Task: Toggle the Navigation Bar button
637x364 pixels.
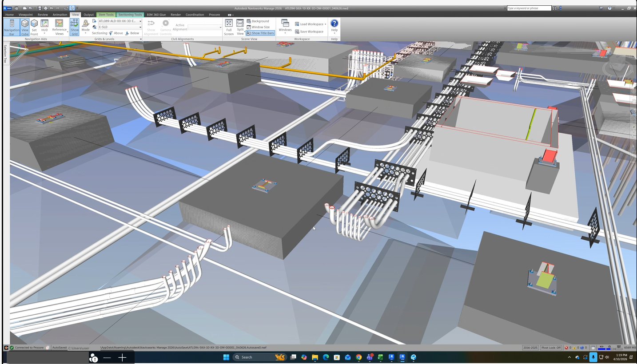Action: tap(12, 27)
